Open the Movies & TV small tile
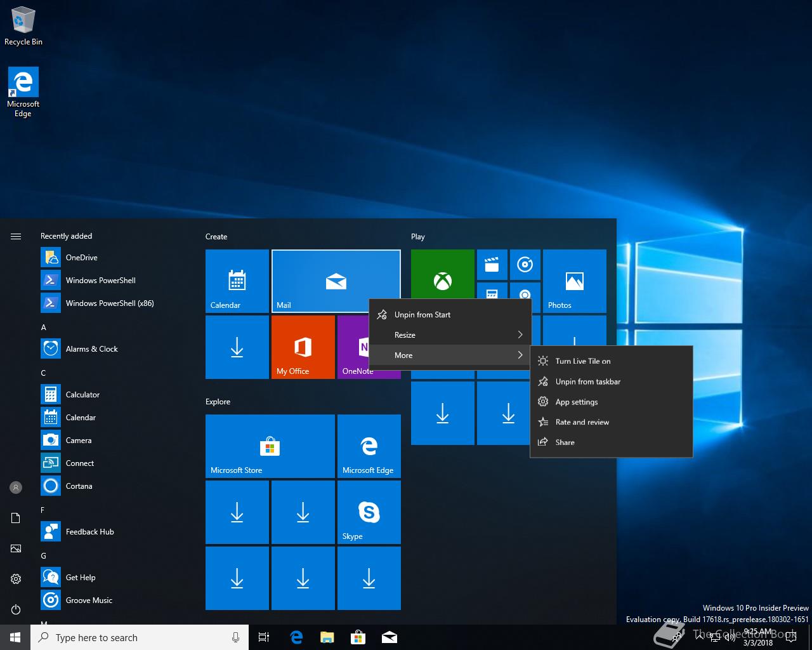812x650 pixels. tap(492, 265)
